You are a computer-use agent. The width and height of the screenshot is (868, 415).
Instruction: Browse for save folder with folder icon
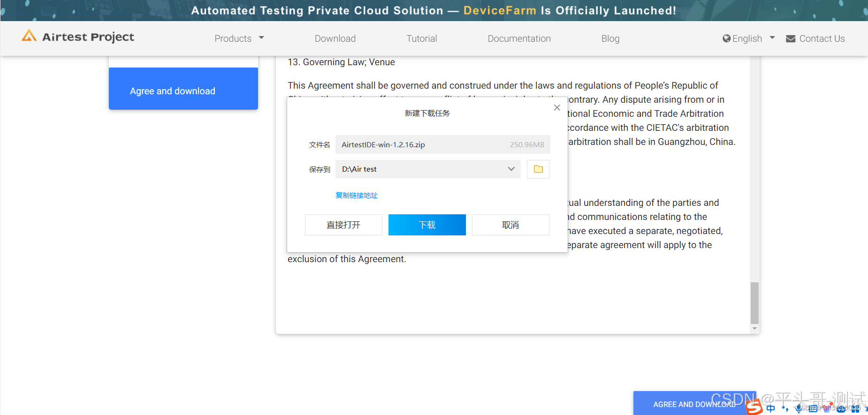(x=538, y=169)
